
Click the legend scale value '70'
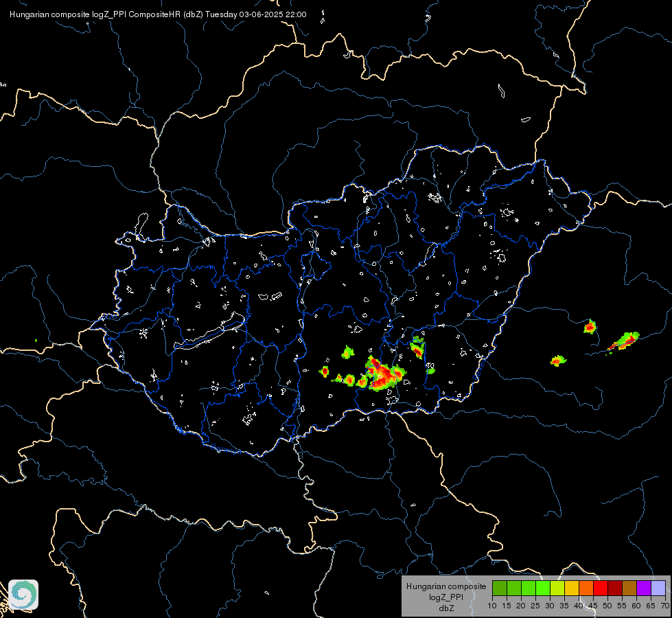tap(664, 606)
